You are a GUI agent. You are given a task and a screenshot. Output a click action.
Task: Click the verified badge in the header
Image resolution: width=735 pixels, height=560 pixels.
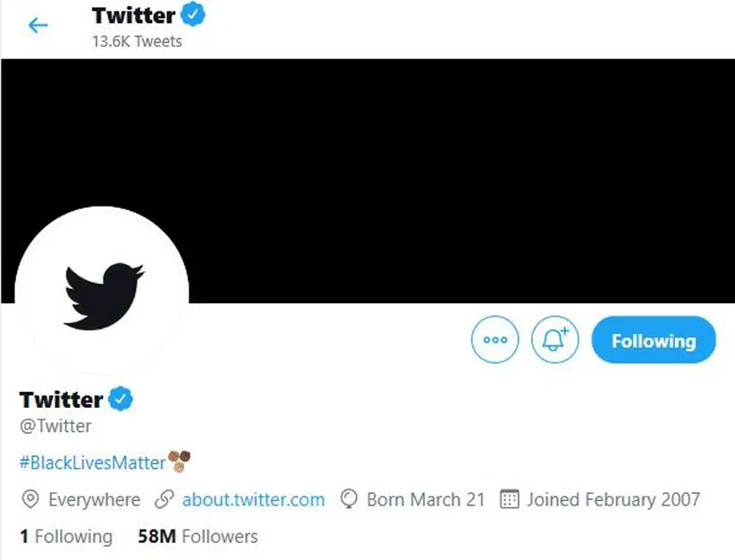click(193, 15)
